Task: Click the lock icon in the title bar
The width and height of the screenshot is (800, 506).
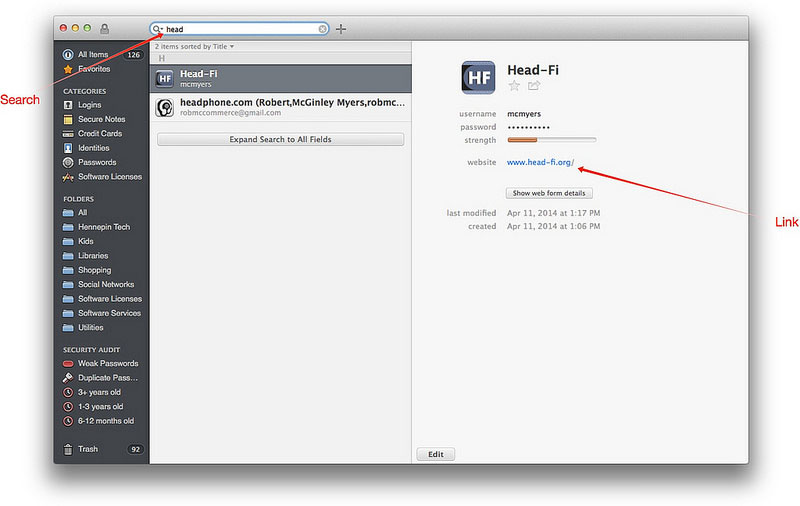Action: [x=105, y=29]
